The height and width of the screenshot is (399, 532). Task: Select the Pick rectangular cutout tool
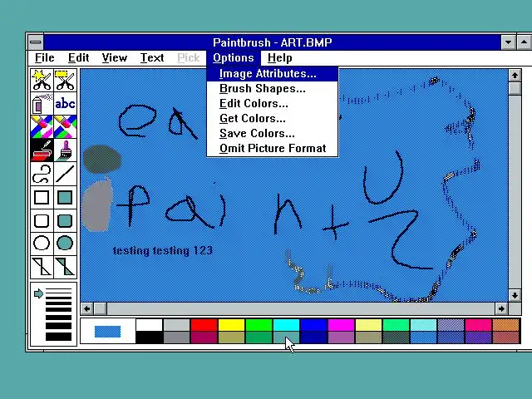point(65,80)
